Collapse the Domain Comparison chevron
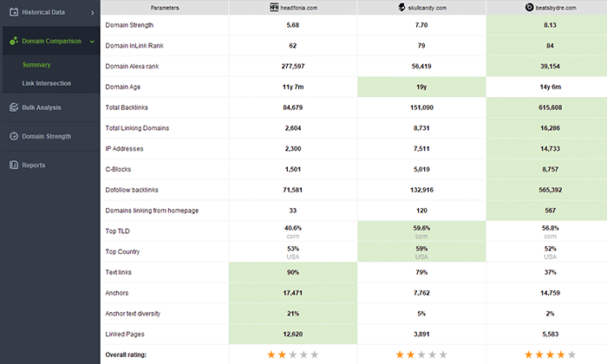The image size is (607, 364). pyautogui.click(x=92, y=42)
